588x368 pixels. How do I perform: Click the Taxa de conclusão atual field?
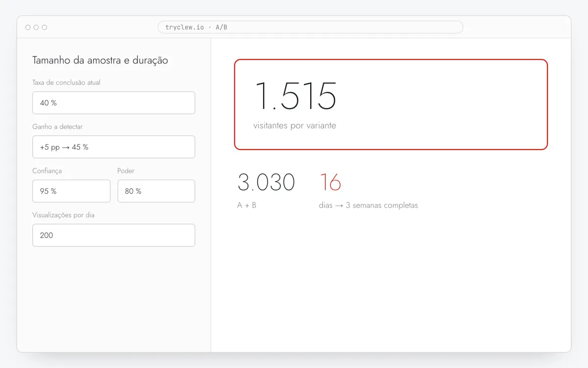coord(114,103)
